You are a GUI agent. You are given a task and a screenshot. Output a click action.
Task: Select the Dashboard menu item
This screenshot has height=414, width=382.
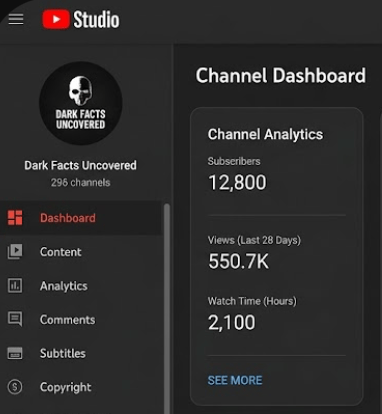click(80, 218)
